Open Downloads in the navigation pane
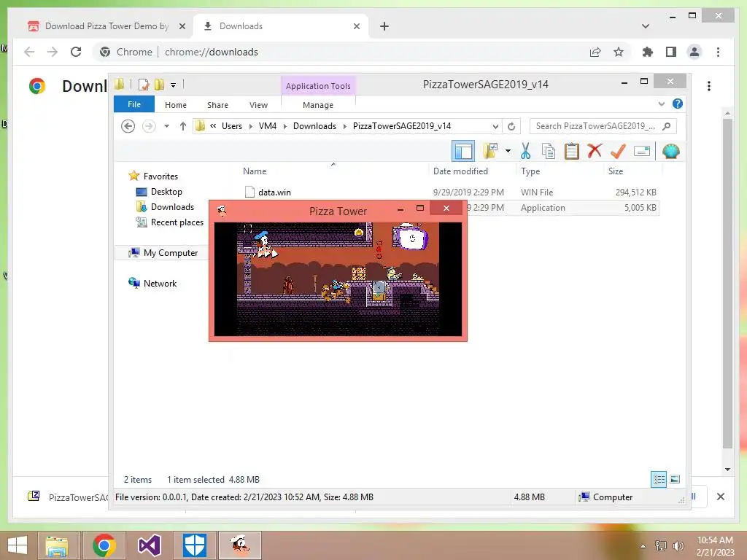Image resolution: width=747 pixels, height=560 pixels. pyautogui.click(x=172, y=206)
